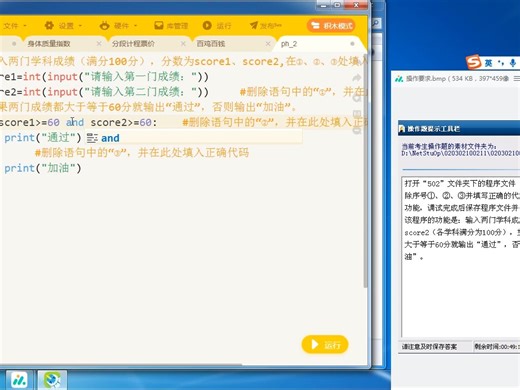The height and width of the screenshot is (390, 520).
Task: Click the redo arrow beside the editor
Action: [357, 78]
